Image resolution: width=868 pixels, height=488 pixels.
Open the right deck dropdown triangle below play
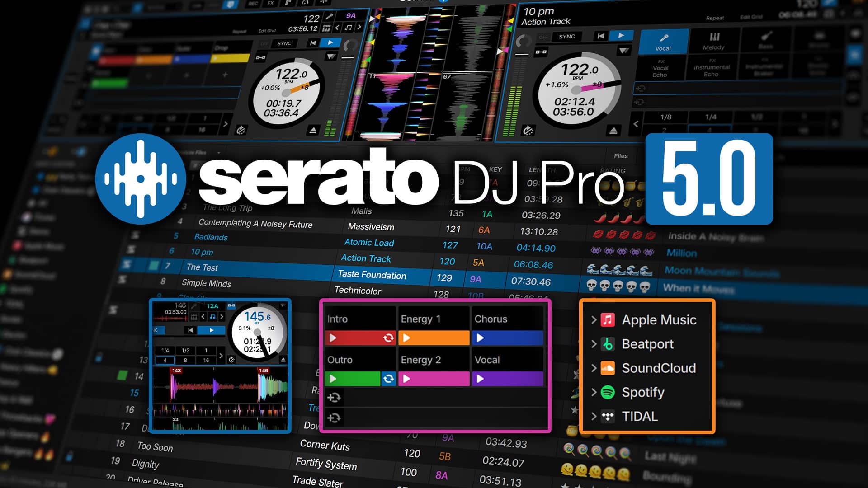(624, 51)
